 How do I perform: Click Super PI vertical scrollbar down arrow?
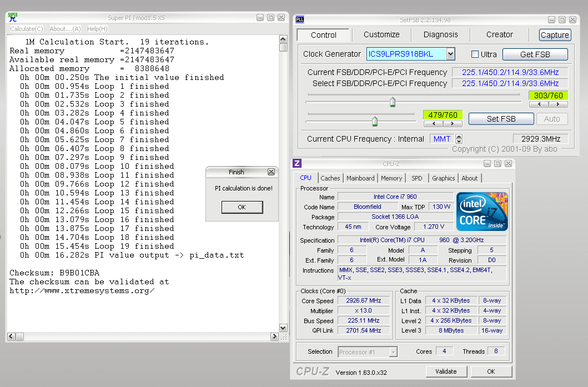[x=283, y=328]
